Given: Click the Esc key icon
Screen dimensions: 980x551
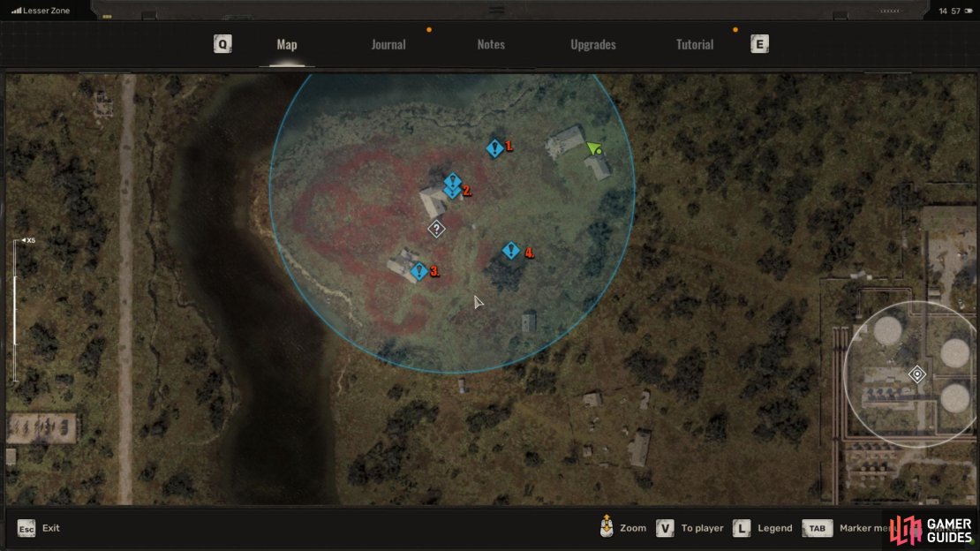Looking at the screenshot, I should (26, 529).
